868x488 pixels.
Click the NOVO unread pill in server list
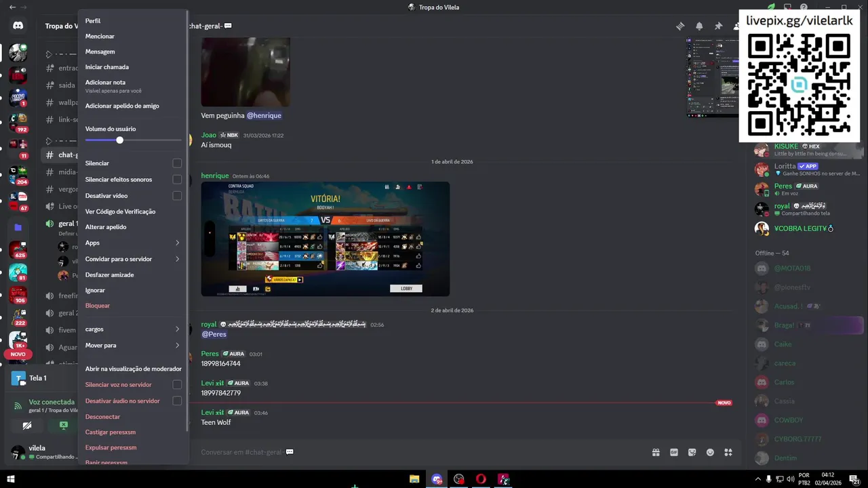[x=18, y=354]
